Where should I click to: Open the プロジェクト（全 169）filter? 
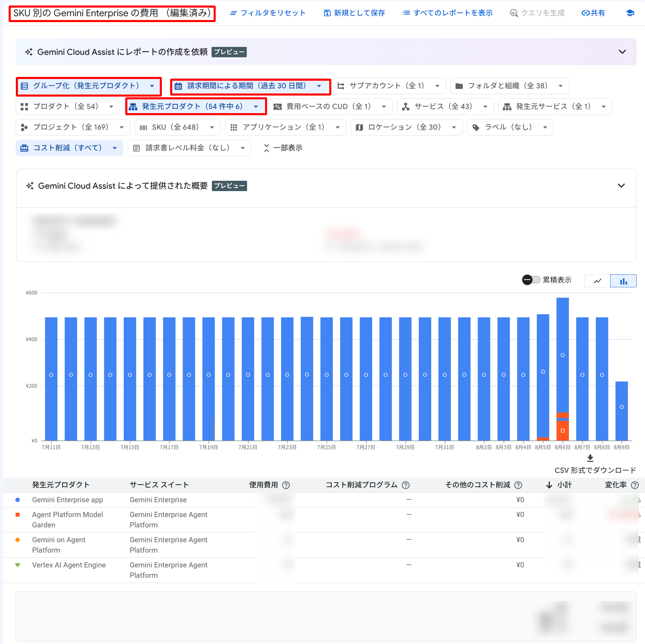(73, 127)
